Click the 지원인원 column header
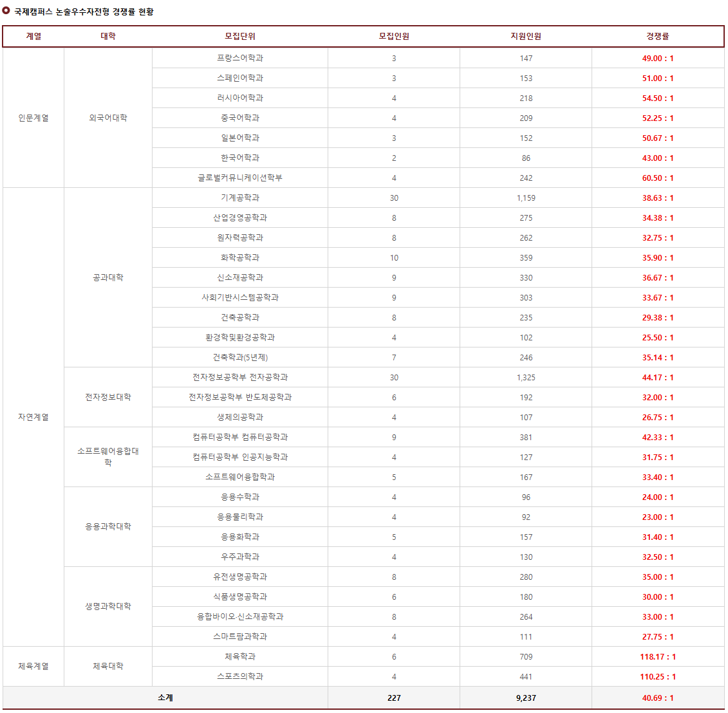 click(526, 36)
